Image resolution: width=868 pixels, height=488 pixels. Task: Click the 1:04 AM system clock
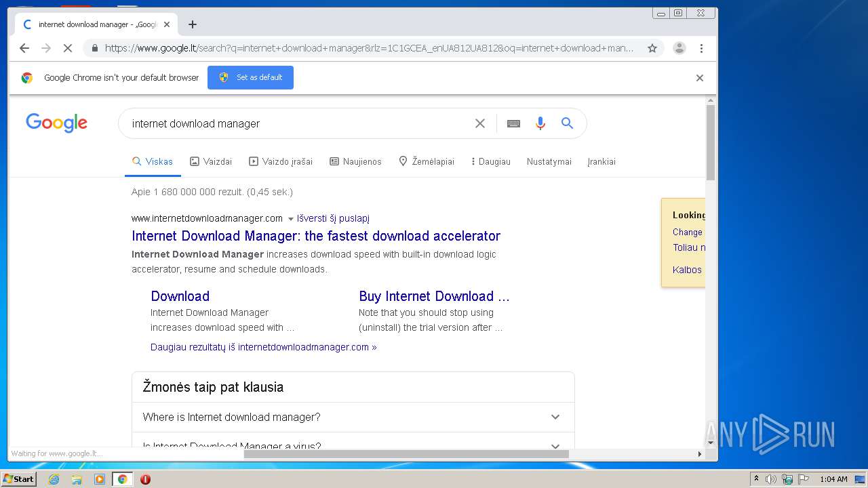(x=833, y=479)
